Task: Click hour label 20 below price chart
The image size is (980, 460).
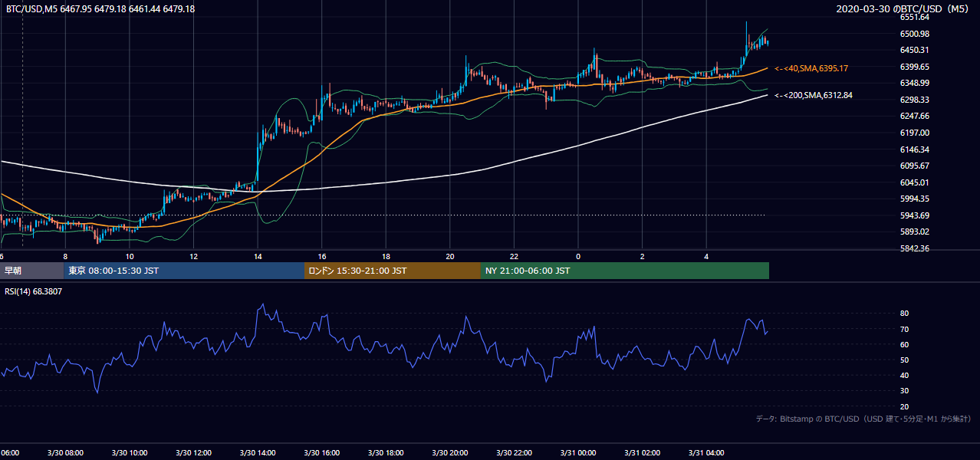Action: (x=450, y=256)
